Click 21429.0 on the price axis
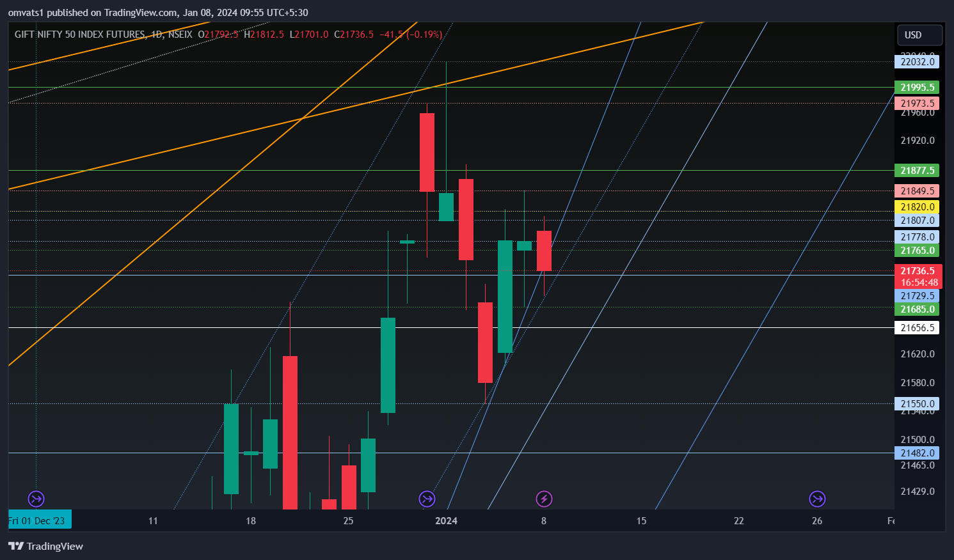The height and width of the screenshot is (560, 954). [x=918, y=492]
